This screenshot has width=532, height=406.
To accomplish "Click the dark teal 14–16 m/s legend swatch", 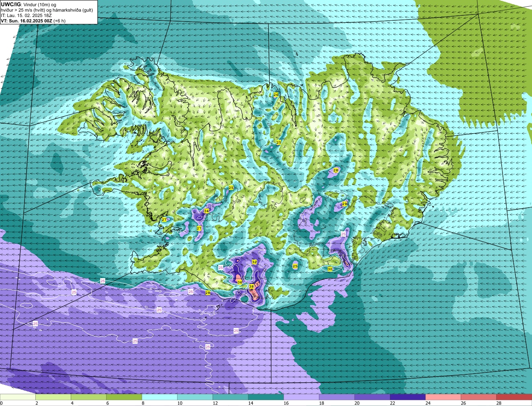I will (266, 397).
